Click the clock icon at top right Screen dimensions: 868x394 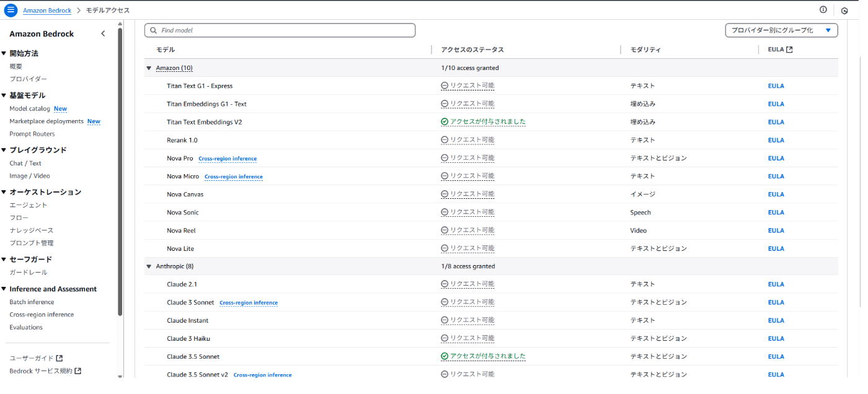844,11
